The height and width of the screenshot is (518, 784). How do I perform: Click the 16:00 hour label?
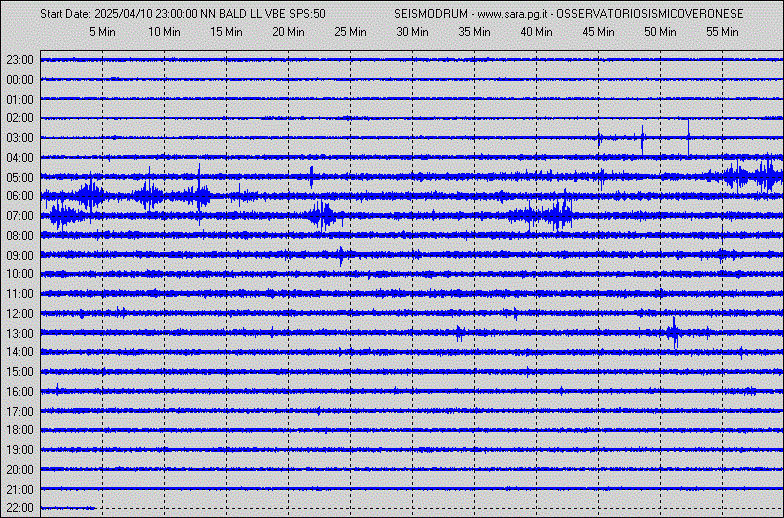20,392
